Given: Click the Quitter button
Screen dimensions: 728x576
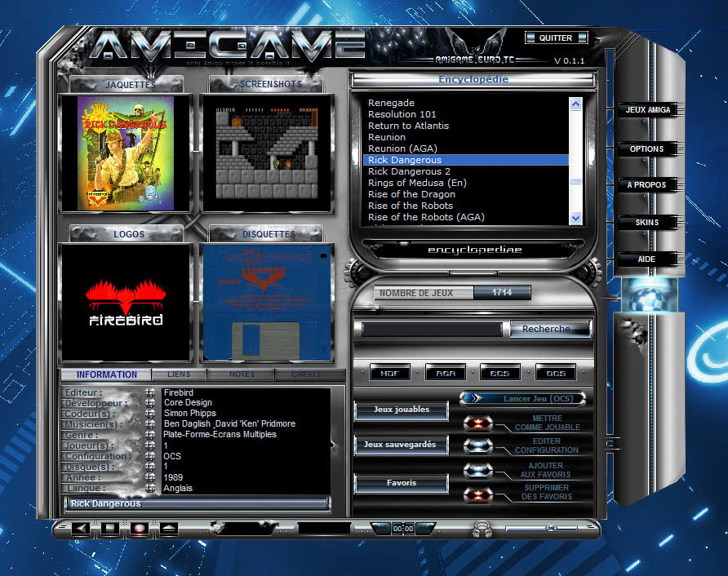Looking at the screenshot, I should tap(556, 38).
